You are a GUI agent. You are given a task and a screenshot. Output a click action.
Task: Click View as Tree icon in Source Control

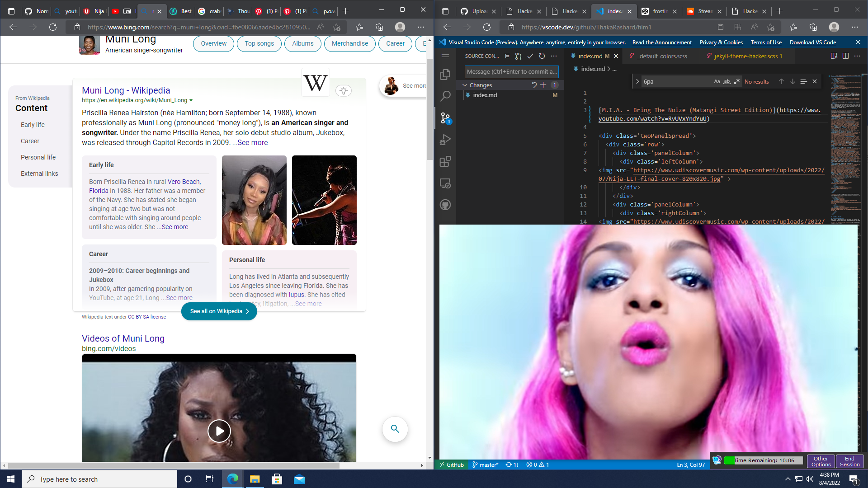click(x=507, y=56)
